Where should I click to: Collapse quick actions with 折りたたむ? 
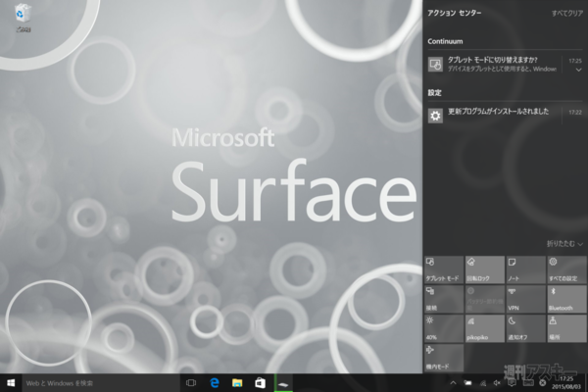[564, 243]
